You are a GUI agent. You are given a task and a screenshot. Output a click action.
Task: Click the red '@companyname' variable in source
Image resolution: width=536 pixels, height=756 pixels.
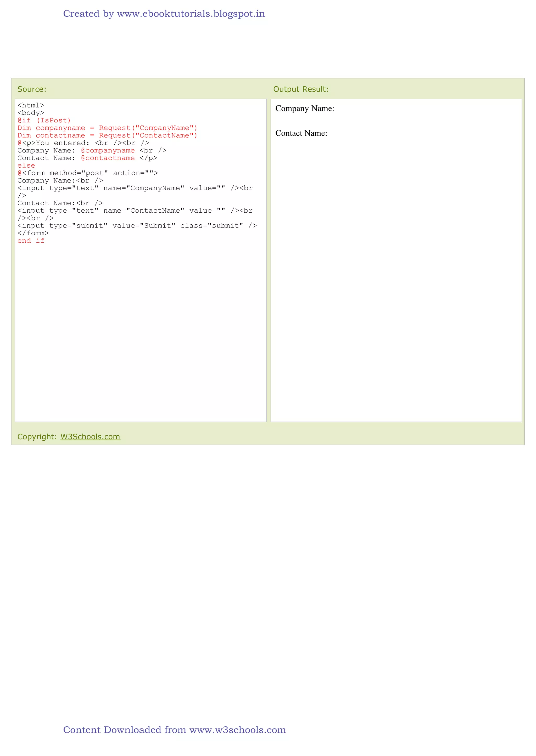pyautogui.click(x=108, y=150)
